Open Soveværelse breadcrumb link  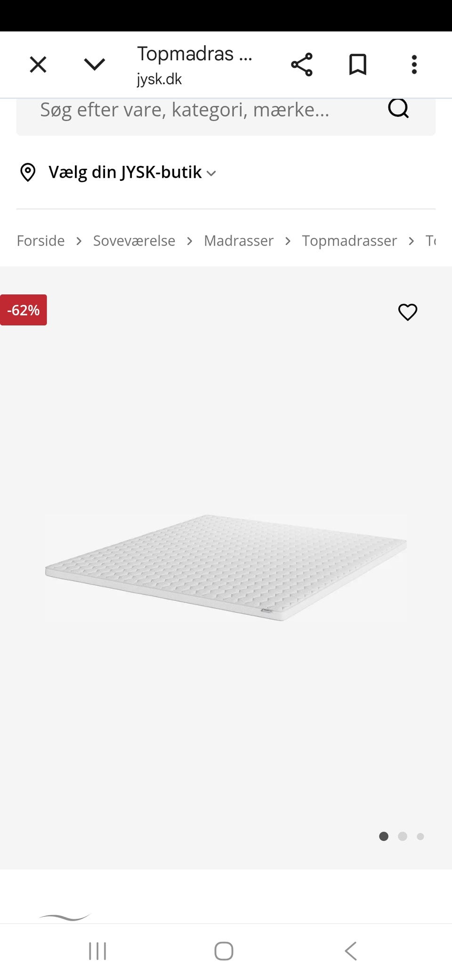[x=134, y=241]
